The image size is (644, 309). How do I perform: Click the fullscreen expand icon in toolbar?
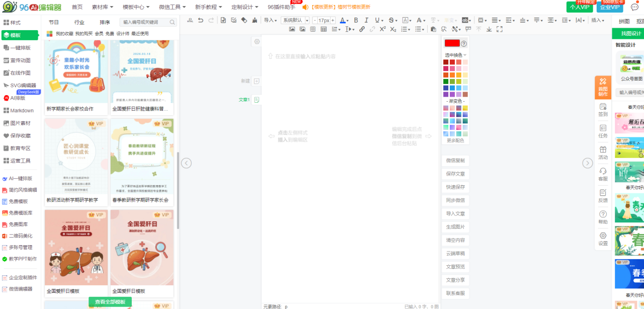(500, 29)
